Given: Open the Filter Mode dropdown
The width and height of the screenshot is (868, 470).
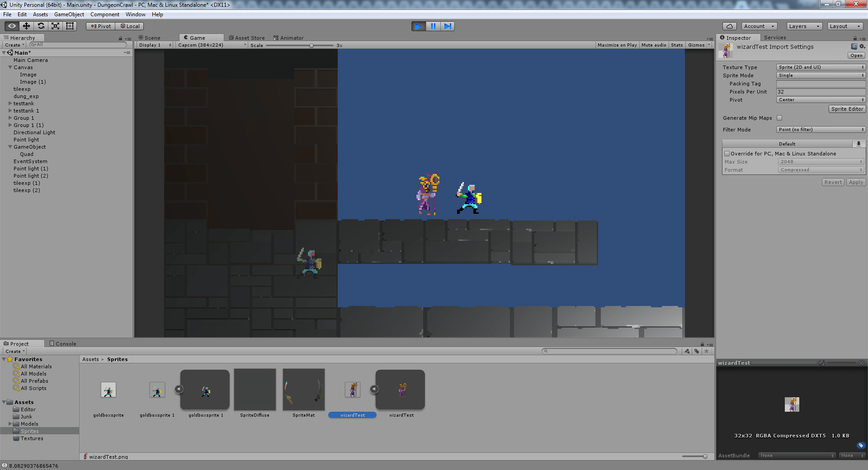Looking at the screenshot, I should (x=820, y=130).
